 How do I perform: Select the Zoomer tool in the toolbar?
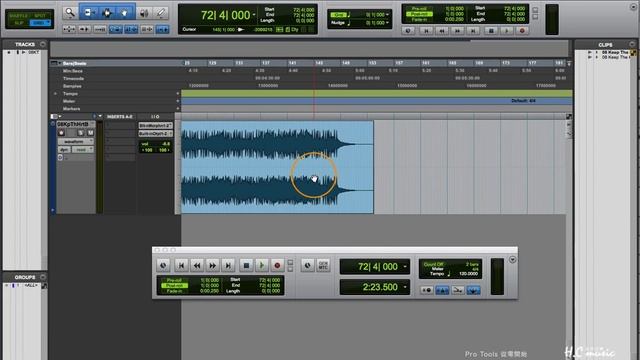(x=70, y=13)
